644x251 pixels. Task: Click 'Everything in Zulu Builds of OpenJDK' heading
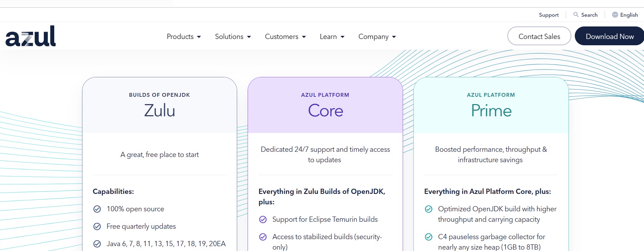point(322,197)
